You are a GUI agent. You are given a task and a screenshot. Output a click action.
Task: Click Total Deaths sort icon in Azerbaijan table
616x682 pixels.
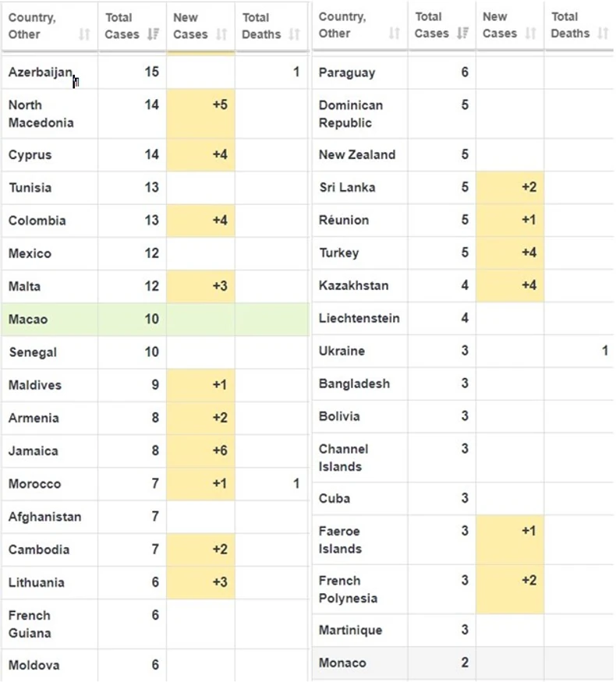pos(294,34)
